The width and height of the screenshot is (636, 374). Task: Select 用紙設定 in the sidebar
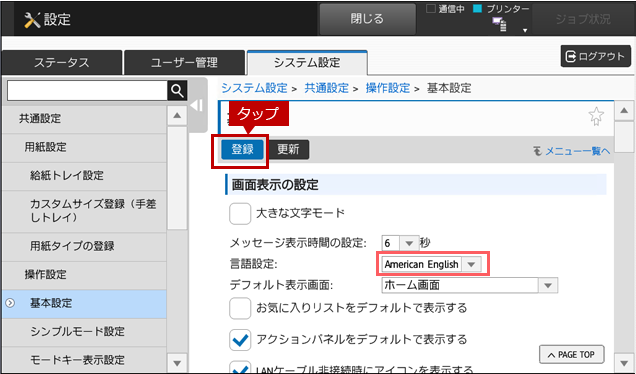point(84,147)
